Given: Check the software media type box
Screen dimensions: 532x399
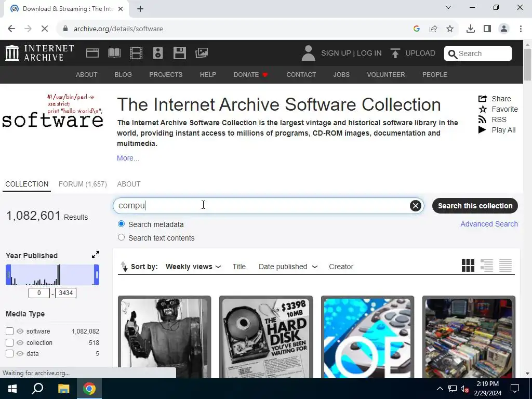Looking at the screenshot, I should (9, 331).
